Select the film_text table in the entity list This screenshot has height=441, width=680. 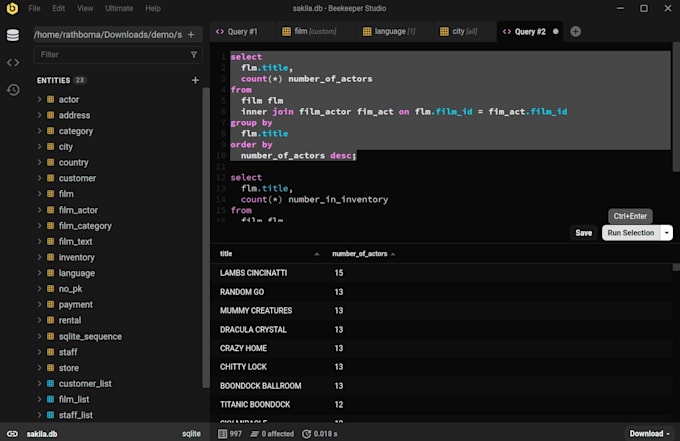pos(75,242)
